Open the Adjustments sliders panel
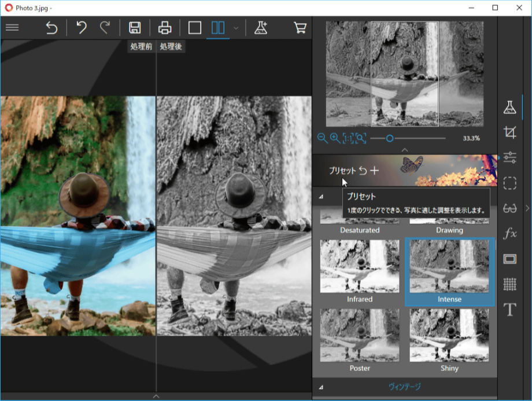532x401 pixels. click(510, 157)
